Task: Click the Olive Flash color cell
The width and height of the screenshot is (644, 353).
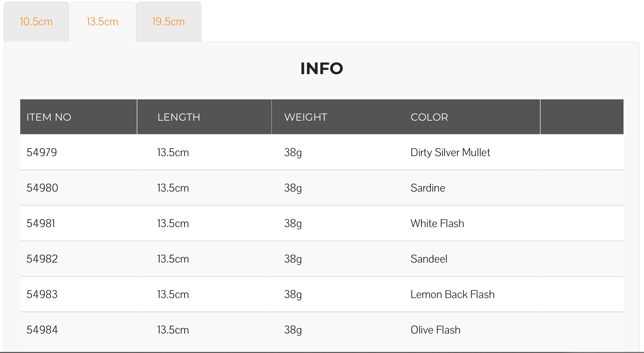Action: (x=436, y=330)
